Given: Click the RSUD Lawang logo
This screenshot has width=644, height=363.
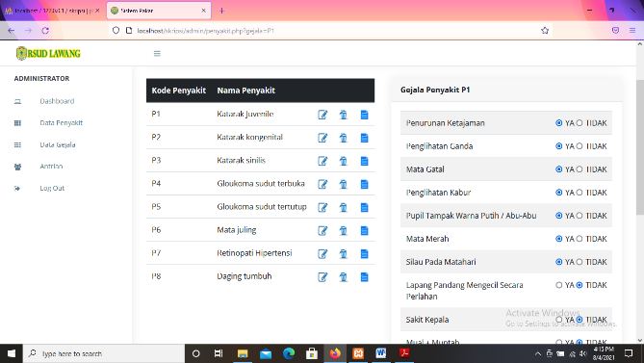Looking at the screenshot, I should point(48,53).
